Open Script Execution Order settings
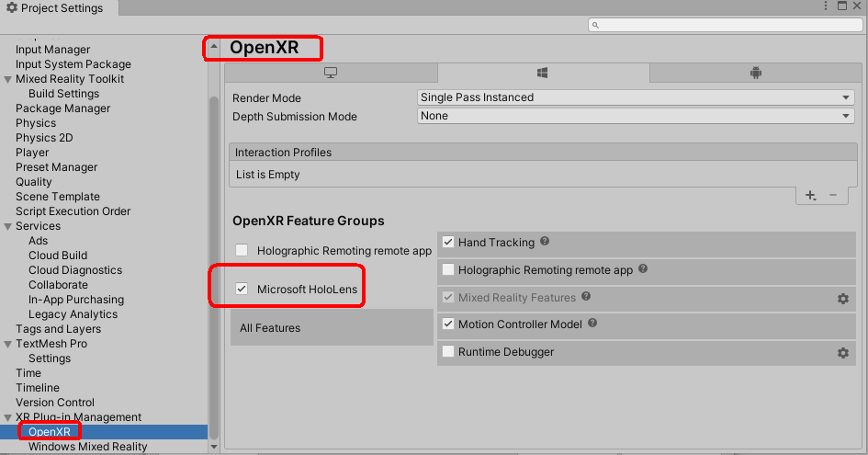The width and height of the screenshot is (868, 455). pos(73,211)
